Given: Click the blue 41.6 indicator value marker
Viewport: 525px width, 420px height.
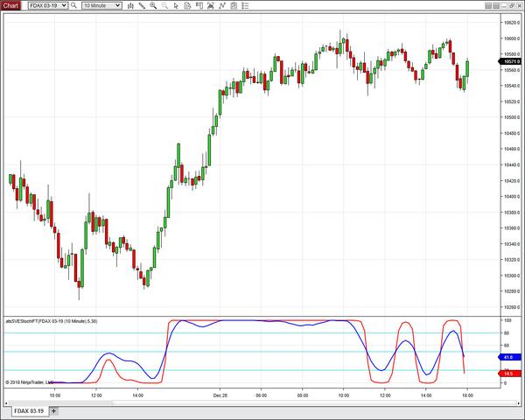Looking at the screenshot, I should 510,357.
